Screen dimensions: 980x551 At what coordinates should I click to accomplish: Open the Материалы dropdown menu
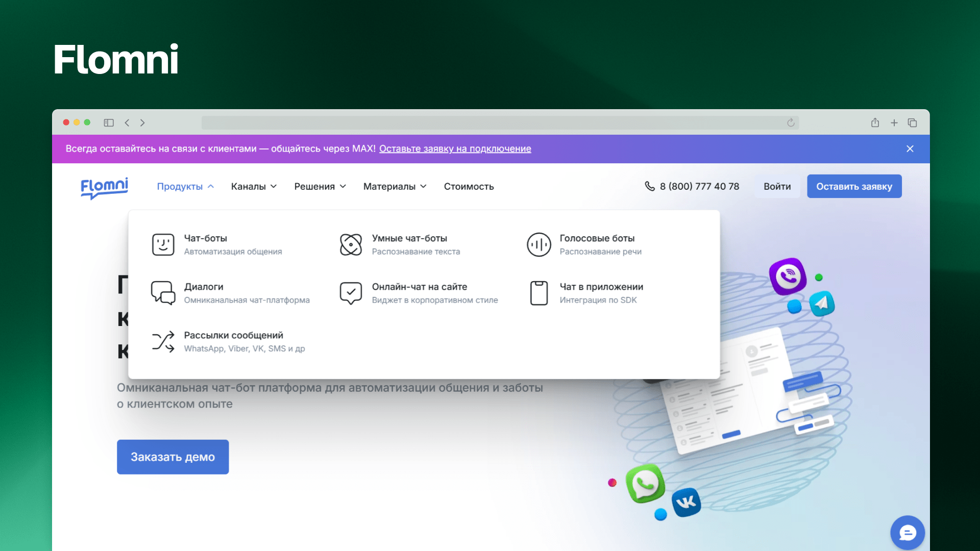[395, 186]
